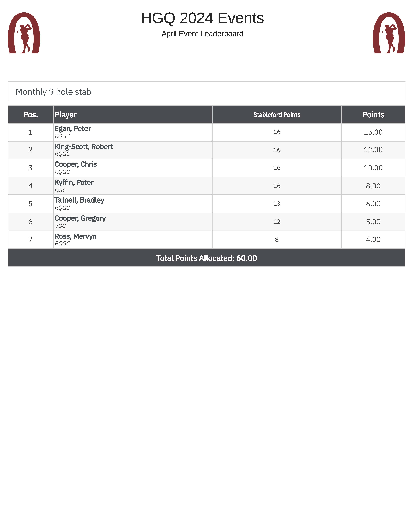413x532 pixels.
Task: Click the 15.00 points cell
Action: (x=373, y=132)
